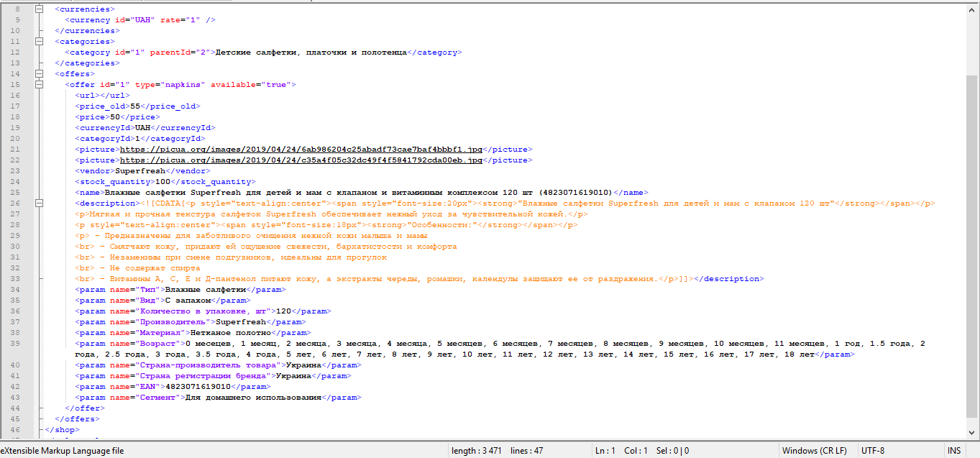
Task: Click the stock_quantity value 100
Action: (162, 182)
